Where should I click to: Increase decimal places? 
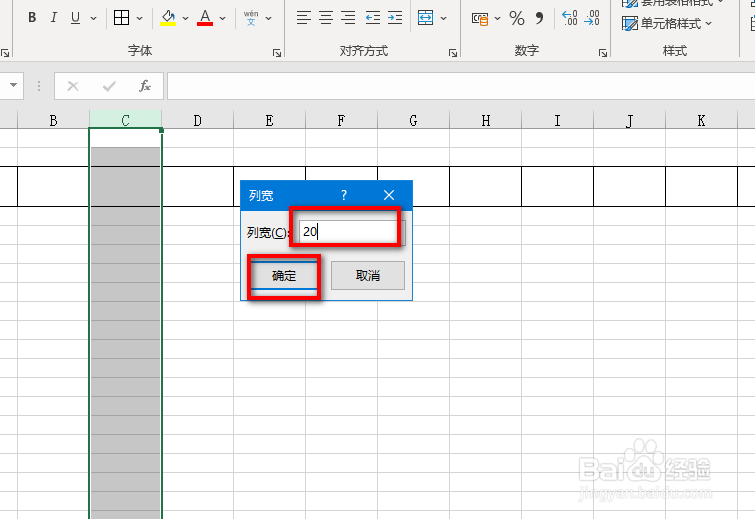click(x=570, y=18)
